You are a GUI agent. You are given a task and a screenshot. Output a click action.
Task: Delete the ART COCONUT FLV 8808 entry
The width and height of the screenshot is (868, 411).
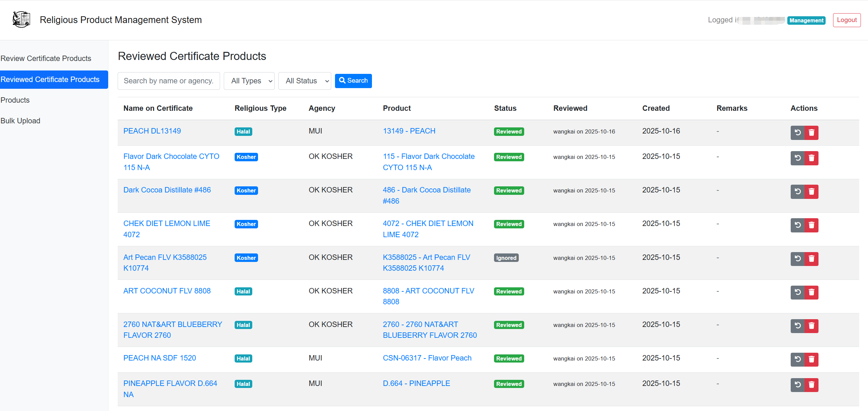[x=811, y=292]
